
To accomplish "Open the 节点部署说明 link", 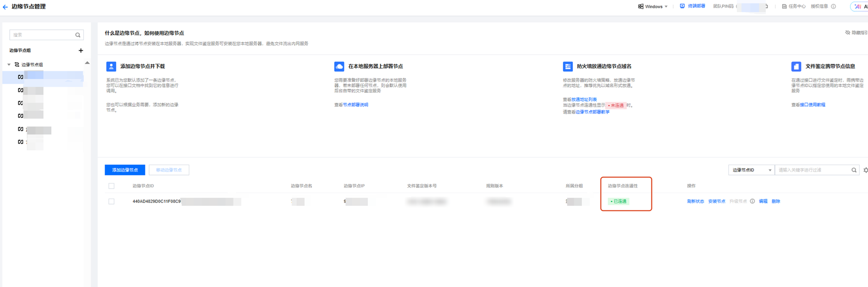I will coord(355,105).
